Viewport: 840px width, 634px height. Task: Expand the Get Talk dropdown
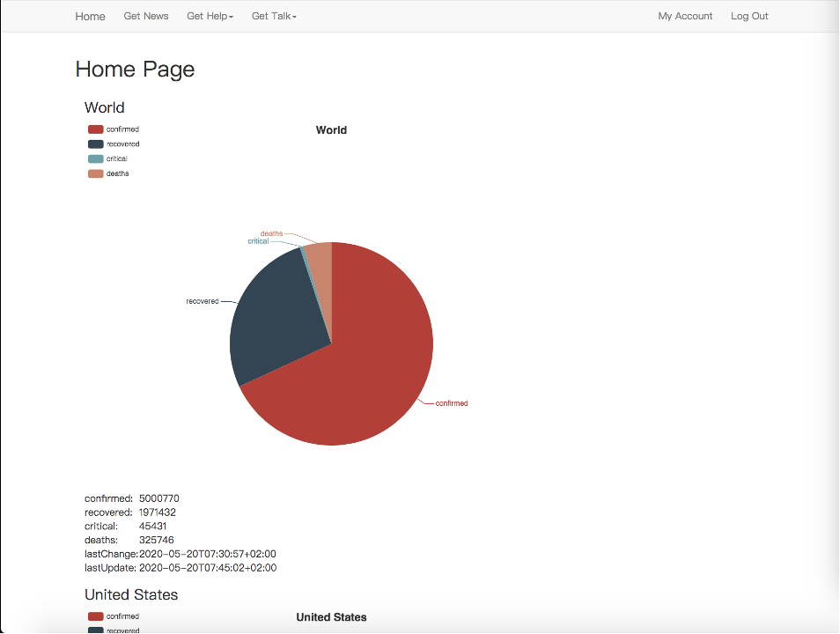click(x=274, y=16)
